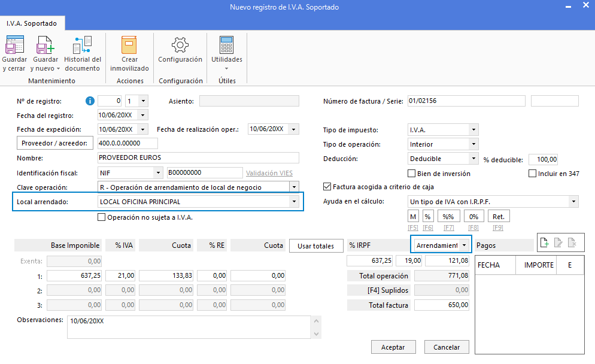Delete payment document icon
This screenshot has height=364, width=595.
click(572, 242)
